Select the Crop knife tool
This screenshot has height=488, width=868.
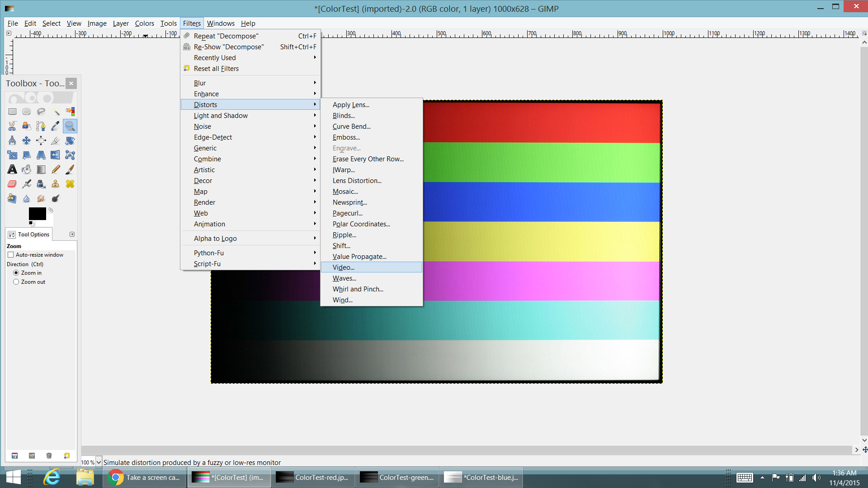(x=56, y=141)
